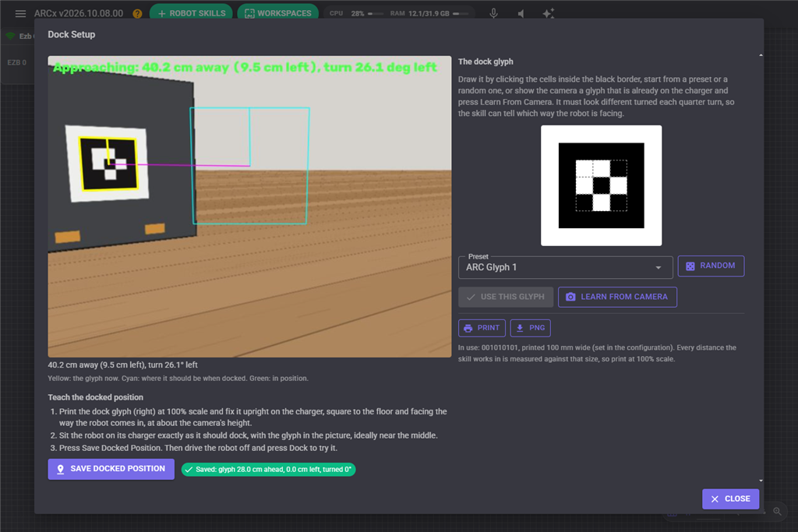The height and width of the screenshot is (532, 798).
Task: Click the saved glyph position status chip
Action: click(268, 470)
